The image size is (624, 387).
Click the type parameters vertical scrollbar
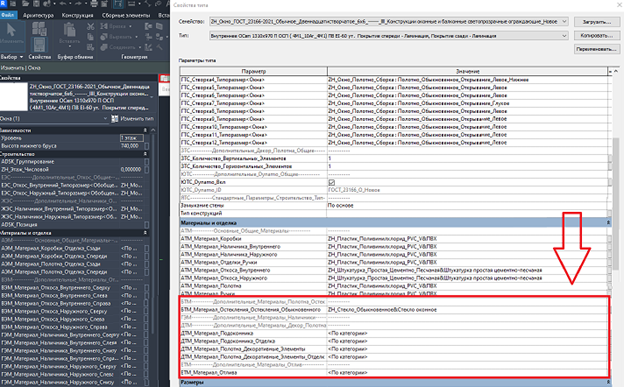616,205
